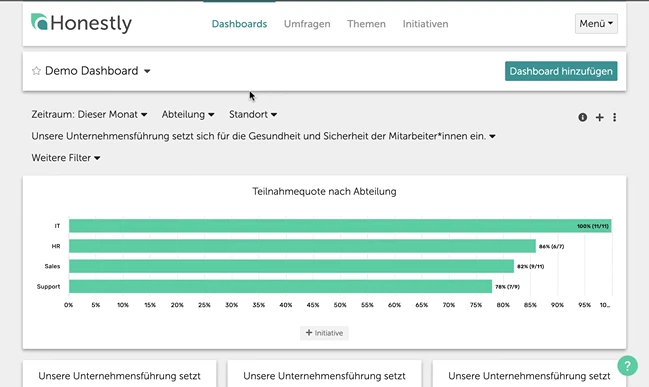Click Dashboard hinzufügen button
The height and width of the screenshot is (387, 649).
click(x=561, y=71)
